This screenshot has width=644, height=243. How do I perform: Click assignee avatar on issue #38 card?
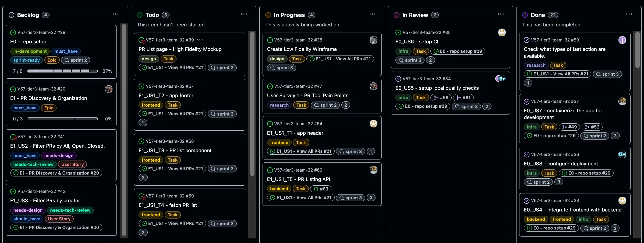373,40
